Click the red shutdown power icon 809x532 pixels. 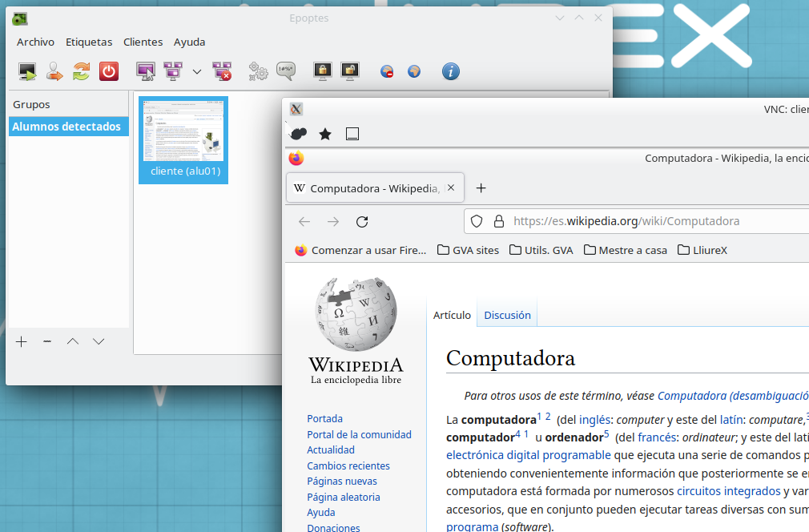[108, 71]
